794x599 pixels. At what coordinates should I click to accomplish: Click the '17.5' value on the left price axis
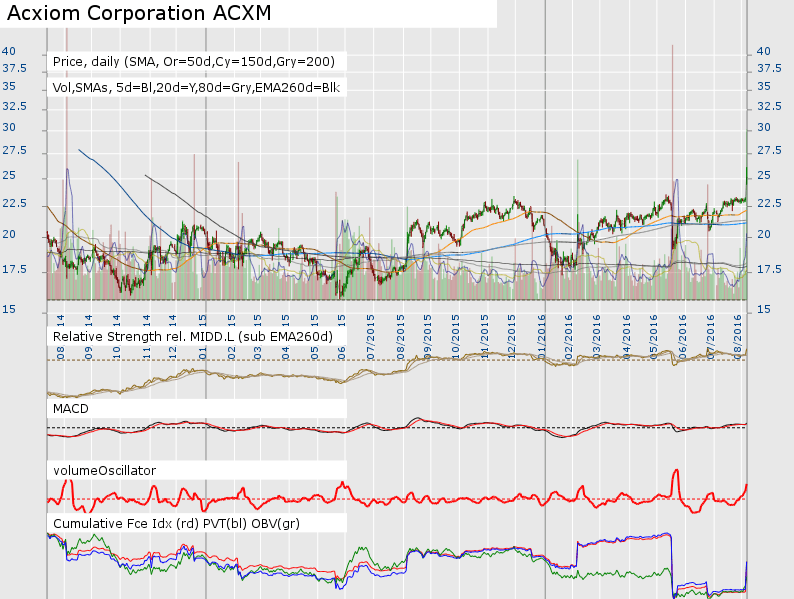pos(14,269)
